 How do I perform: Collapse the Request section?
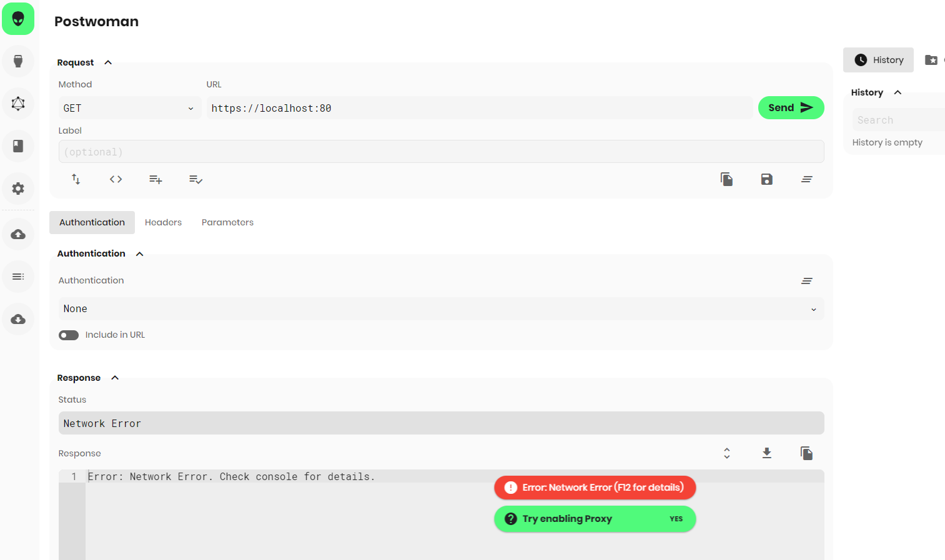[108, 62]
